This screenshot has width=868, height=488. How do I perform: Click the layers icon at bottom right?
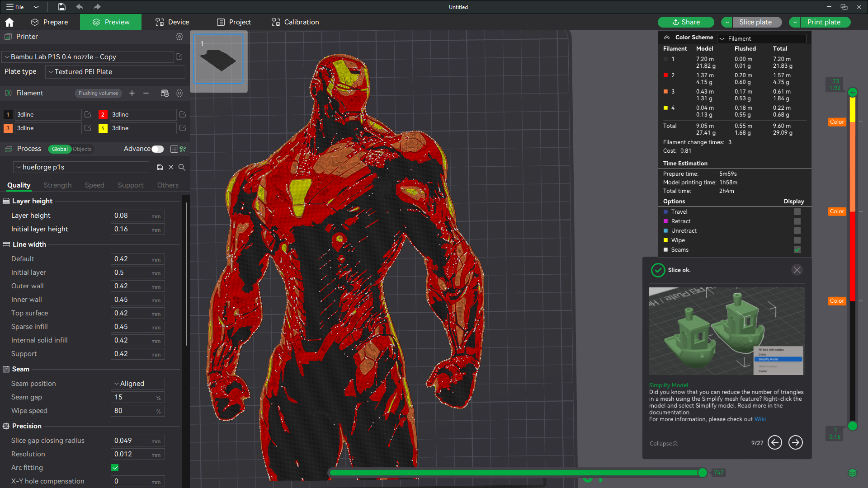coord(853,473)
